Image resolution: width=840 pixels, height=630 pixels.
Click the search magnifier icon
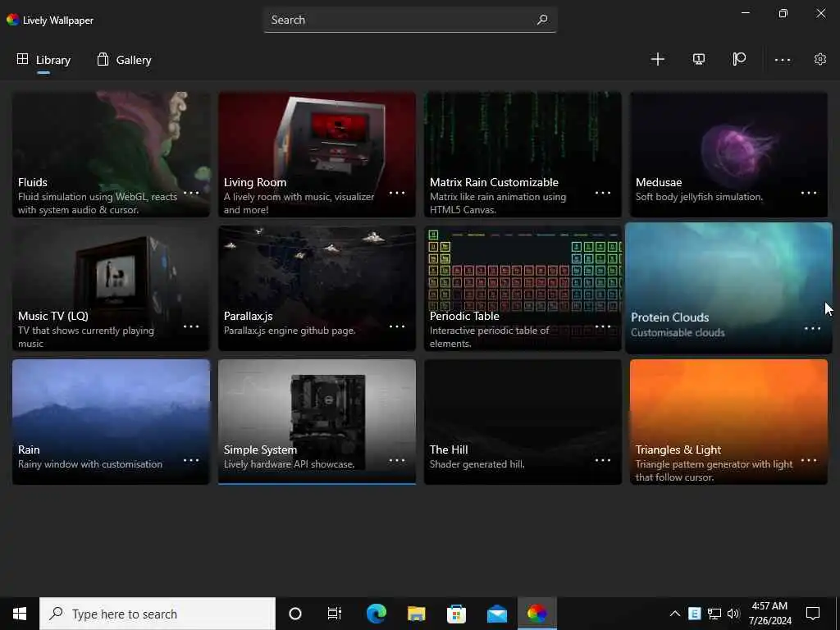pos(542,20)
